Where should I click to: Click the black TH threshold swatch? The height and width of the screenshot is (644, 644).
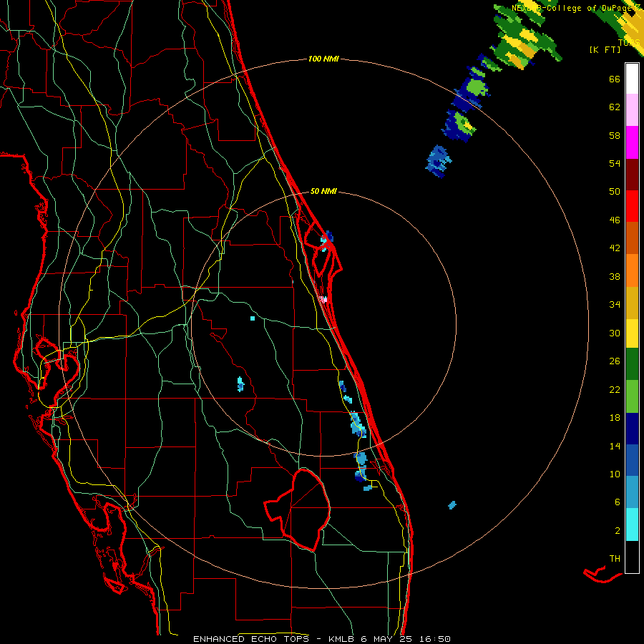[632, 557]
